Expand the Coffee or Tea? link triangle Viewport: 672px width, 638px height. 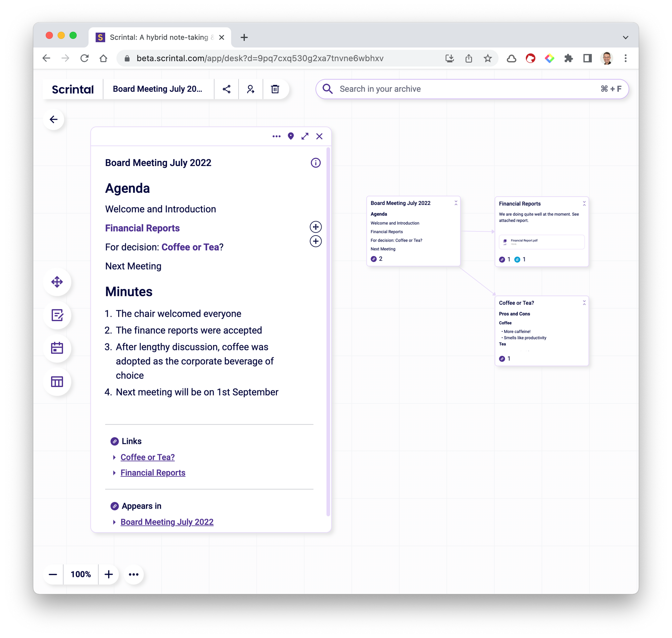click(x=114, y=457)
